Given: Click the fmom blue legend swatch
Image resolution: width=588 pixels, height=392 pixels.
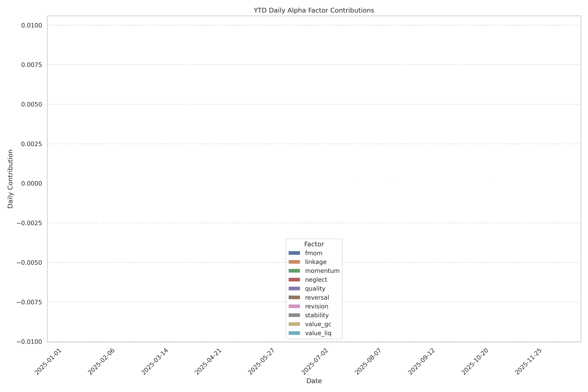Looking at the screenshot, I should click(294, 253).
